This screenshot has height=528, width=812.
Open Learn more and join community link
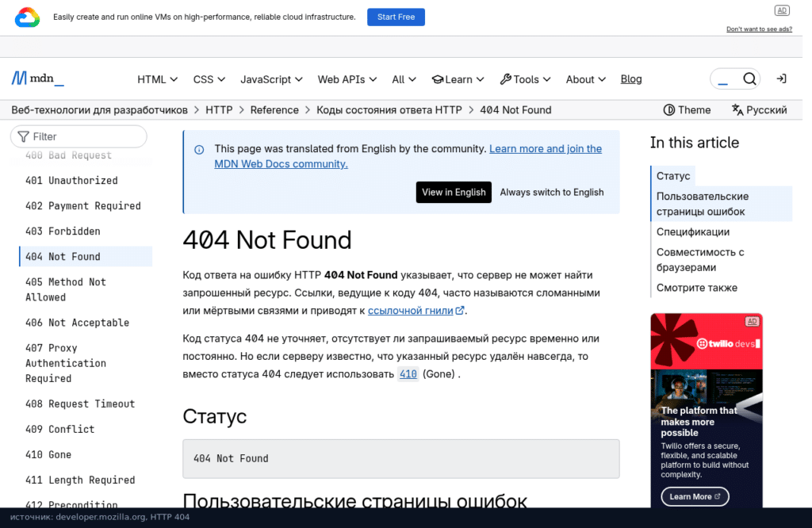tap(546, 149)
